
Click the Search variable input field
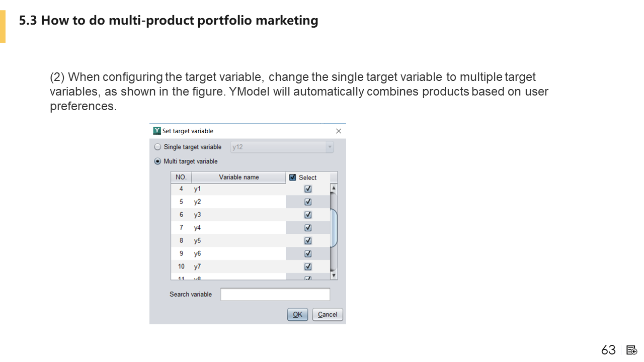[x=275, y=294]
